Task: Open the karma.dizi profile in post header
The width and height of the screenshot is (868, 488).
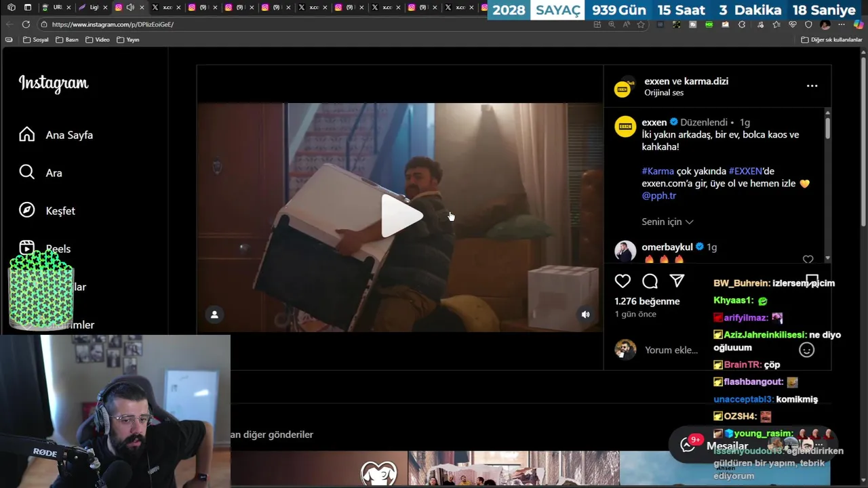Action: tap(706, 81)
